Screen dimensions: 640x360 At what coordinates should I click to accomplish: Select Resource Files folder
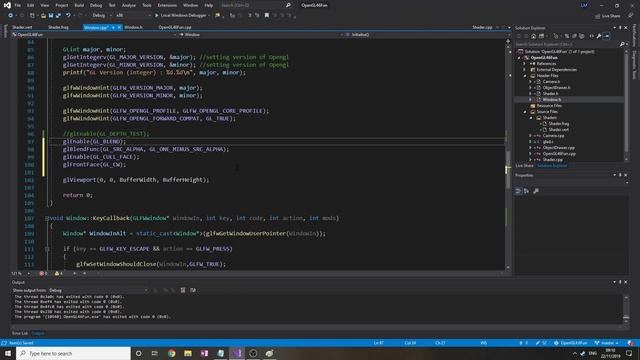[x=549, y=106]
